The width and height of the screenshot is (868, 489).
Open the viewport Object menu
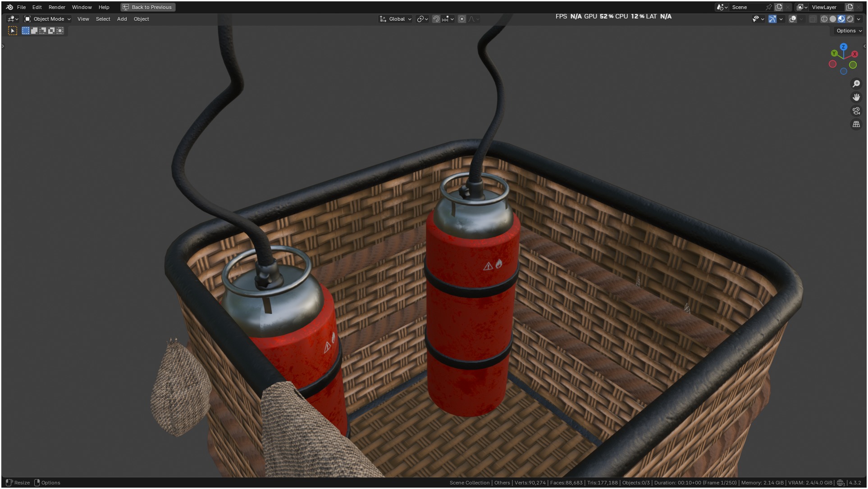tap(141, 19)
